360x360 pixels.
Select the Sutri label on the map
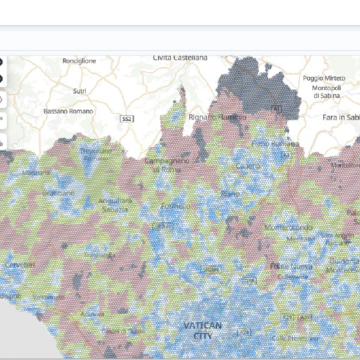(x=79, y=91)
